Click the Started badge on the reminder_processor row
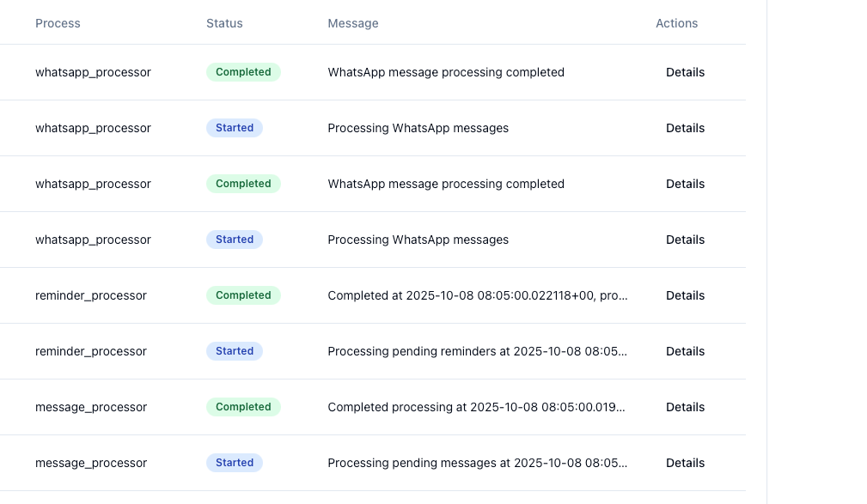Screen dimensions: 867x504 click(235, 351)
